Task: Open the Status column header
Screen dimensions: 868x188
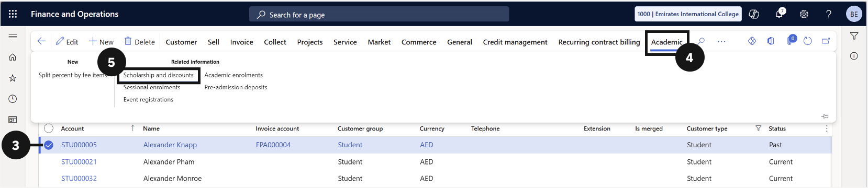Action: click(777, 128)
